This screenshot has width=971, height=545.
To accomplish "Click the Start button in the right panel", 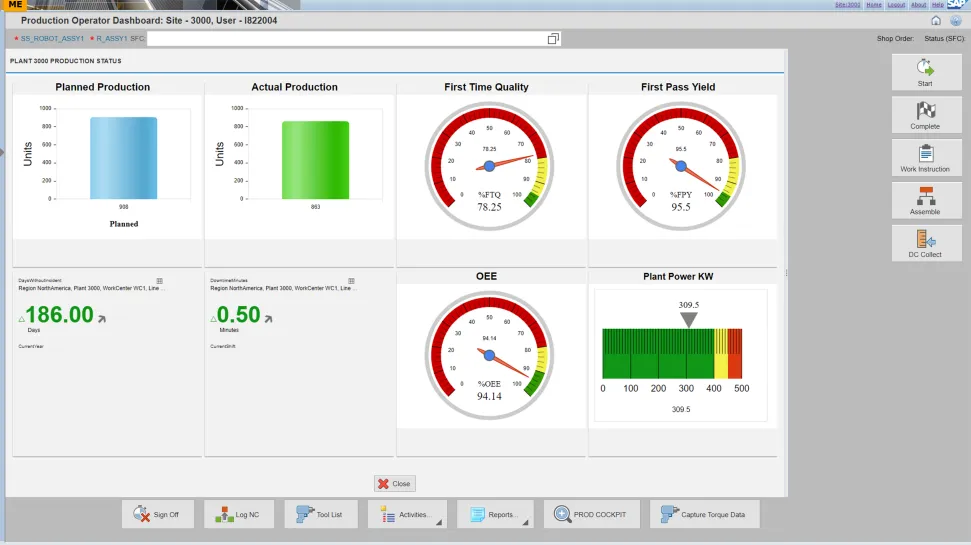I will click(x=926, y=72).
